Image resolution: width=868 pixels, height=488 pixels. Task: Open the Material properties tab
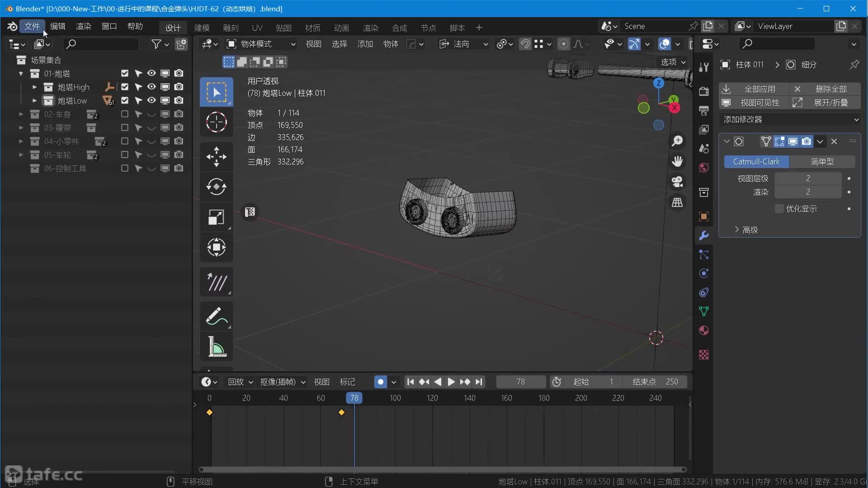[x=703, y=330]
